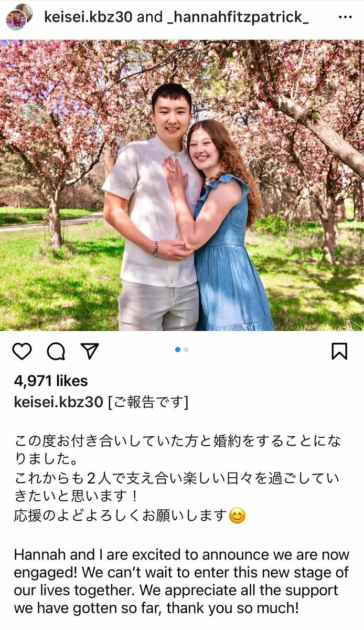Tap the large front profile avatar
This screenshot has height=630, width=364.
pos(16,20)
